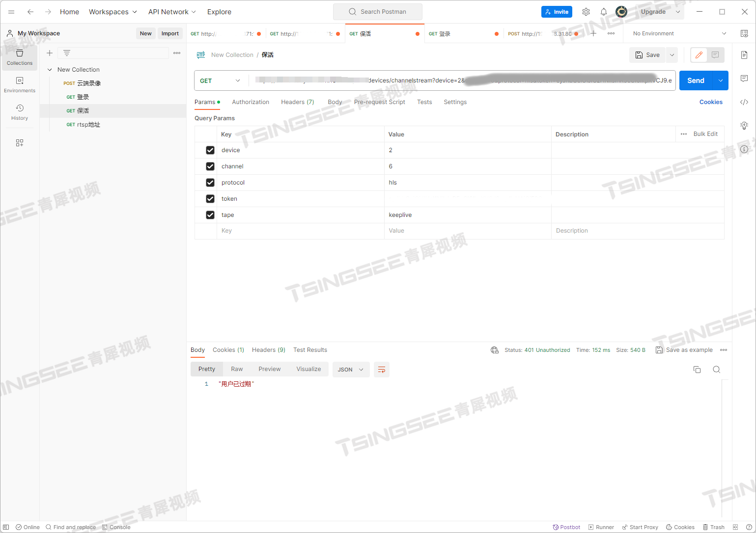Open the Upgrade dropdown arrow
The image size is (756, 533).
coord(678,12)
